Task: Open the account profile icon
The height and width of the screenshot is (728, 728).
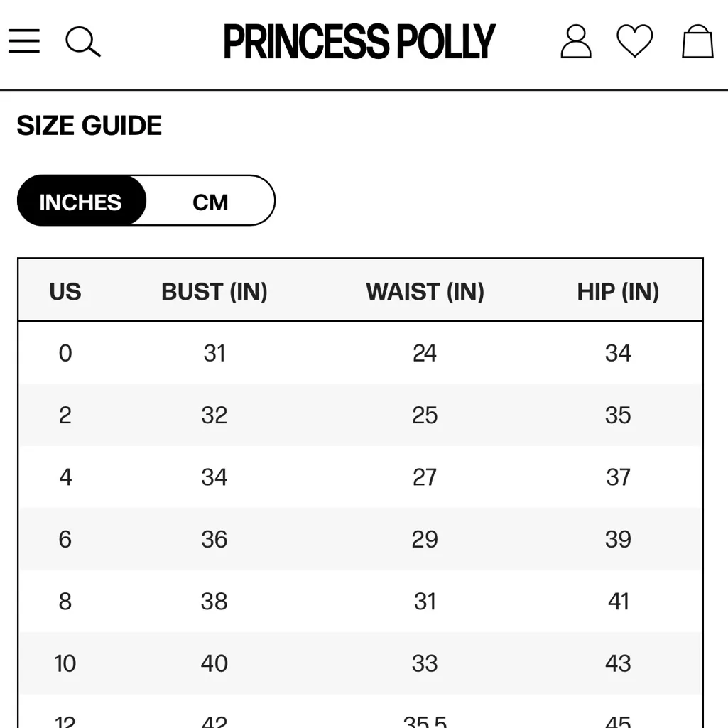Action: click(x=575, y=41)
